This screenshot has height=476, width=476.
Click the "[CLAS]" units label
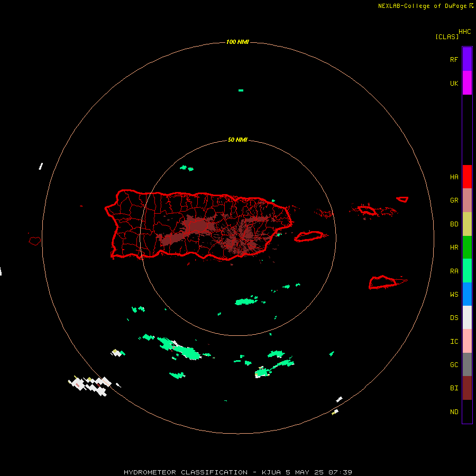coord(447,36)
